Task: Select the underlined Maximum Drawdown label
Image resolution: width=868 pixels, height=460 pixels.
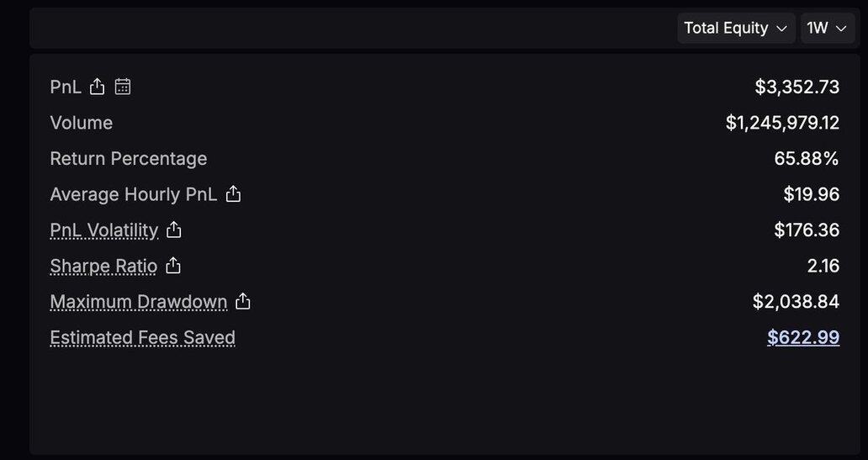Action: point(139,302)
